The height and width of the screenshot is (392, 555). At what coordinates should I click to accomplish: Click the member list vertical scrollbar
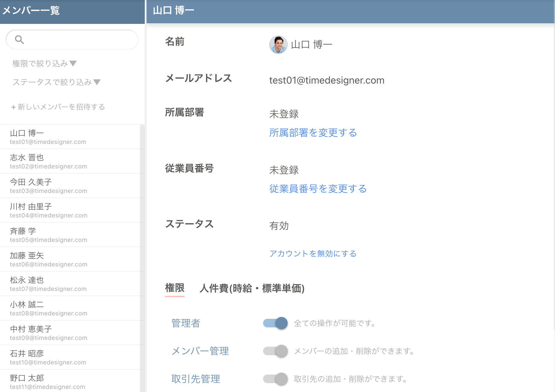pos(142,245)
